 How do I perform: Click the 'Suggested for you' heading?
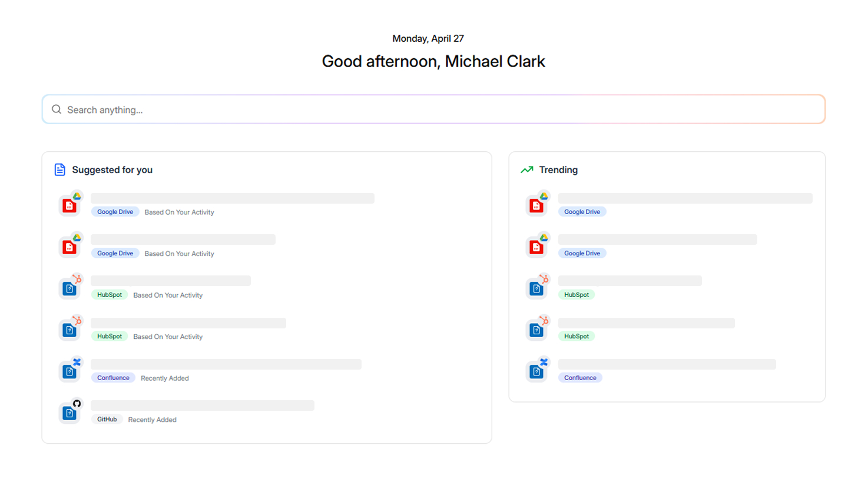[x=112, y=169]
